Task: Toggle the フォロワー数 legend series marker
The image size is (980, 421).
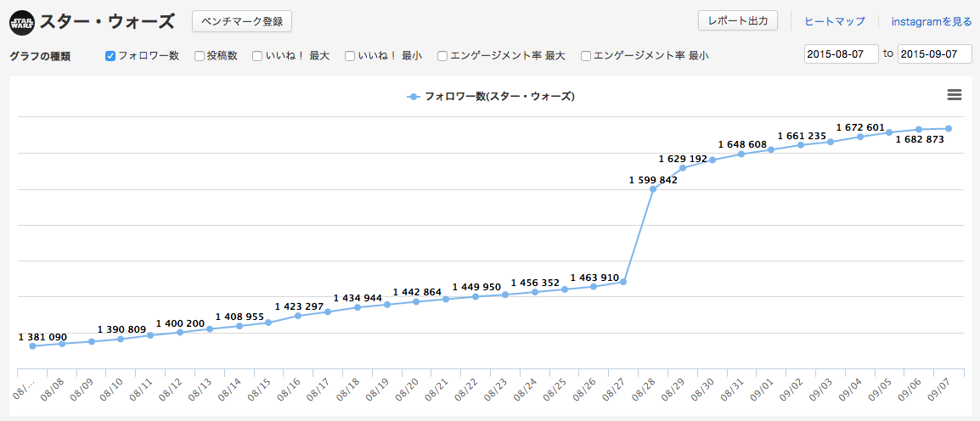Action: pyautogui.click(x=414, y=97)
